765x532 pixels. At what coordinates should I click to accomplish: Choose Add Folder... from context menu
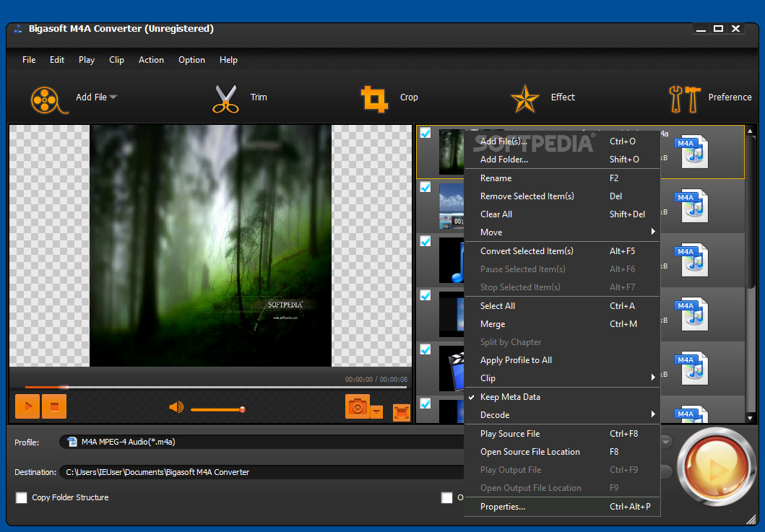562,160
